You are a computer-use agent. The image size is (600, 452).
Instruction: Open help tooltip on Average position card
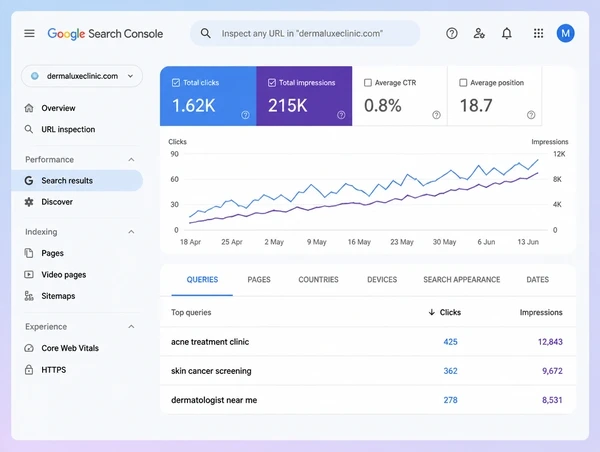coord(531,115)
